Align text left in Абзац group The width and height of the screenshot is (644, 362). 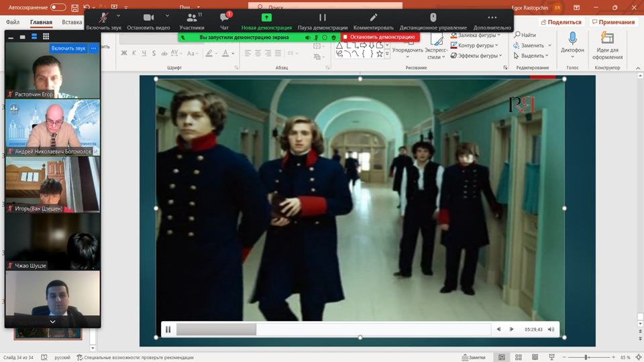point(248,53)
